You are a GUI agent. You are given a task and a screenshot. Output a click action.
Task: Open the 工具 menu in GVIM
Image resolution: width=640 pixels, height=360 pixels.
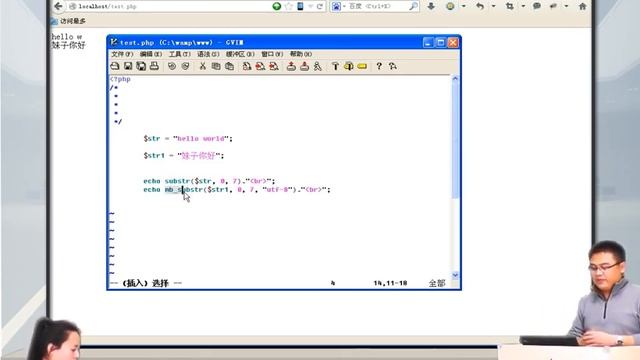180,54
